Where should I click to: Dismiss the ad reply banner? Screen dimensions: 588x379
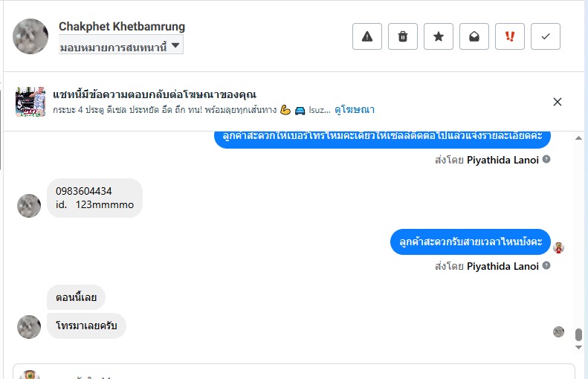click(558, 102)
